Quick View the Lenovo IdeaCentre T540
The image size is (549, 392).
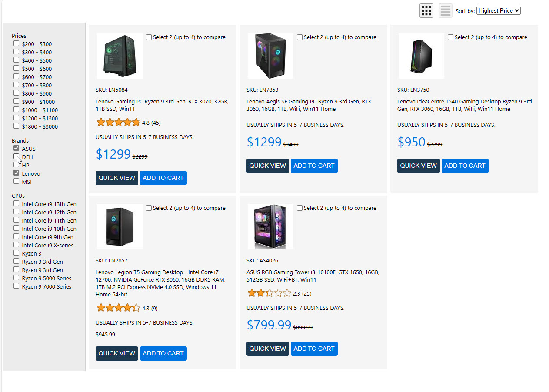[x=418, y=166]
